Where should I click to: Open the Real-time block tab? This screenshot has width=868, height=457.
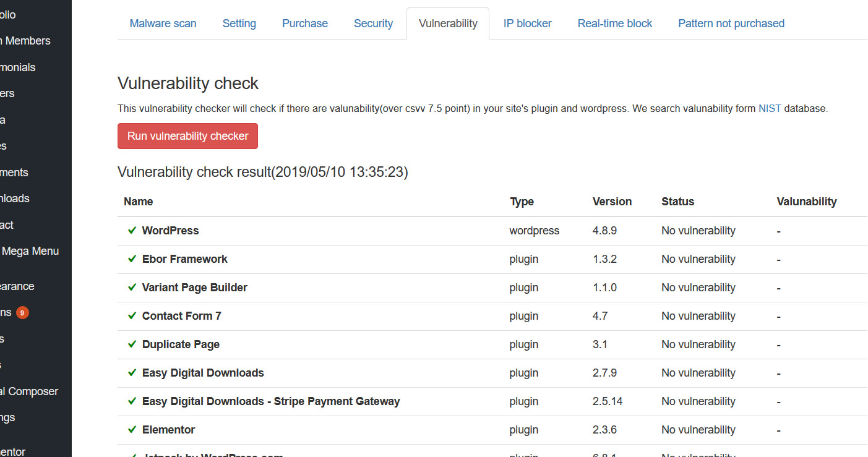click(x=614, y=23)
